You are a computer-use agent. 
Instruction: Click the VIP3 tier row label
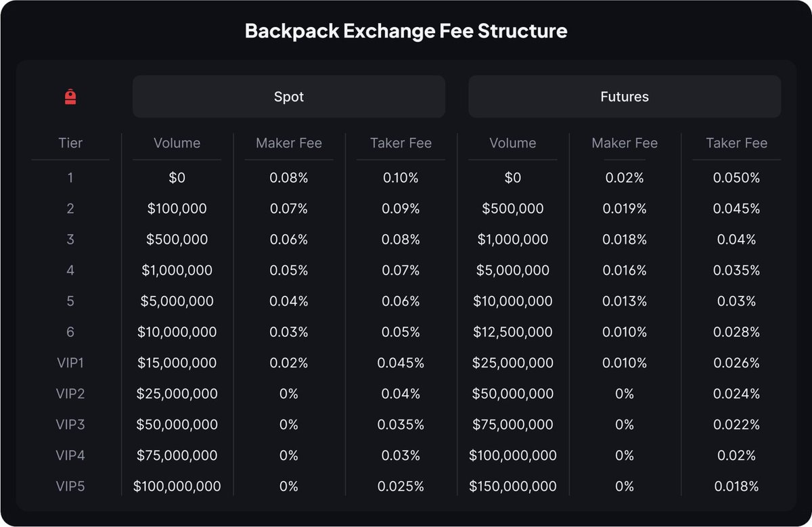(x=70, y=424)
